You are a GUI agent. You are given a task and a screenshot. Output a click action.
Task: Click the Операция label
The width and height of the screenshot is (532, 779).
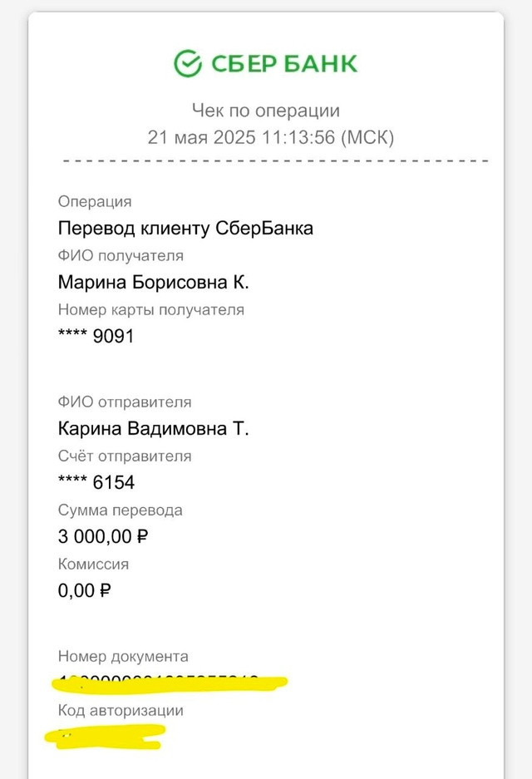[95, 202]
